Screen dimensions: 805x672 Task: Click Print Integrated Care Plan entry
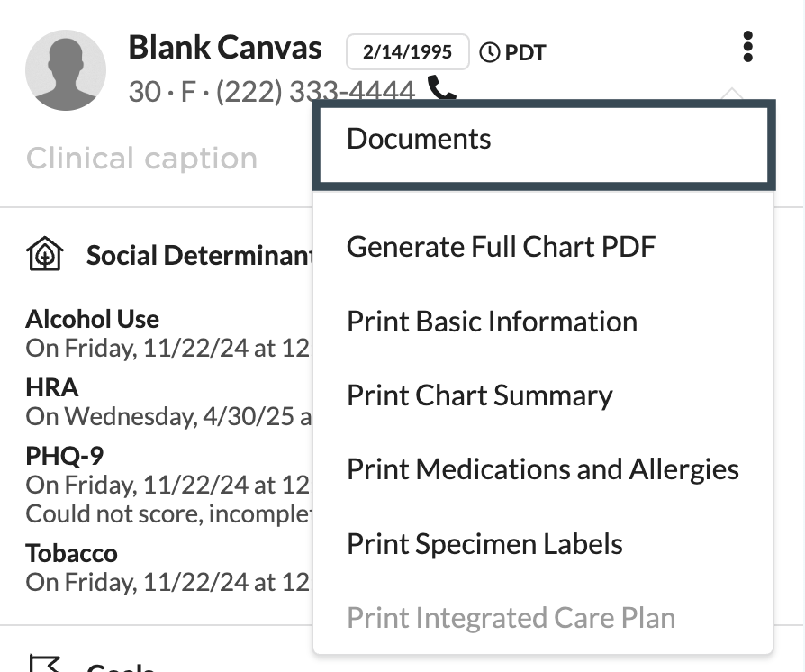pos(511,618)
